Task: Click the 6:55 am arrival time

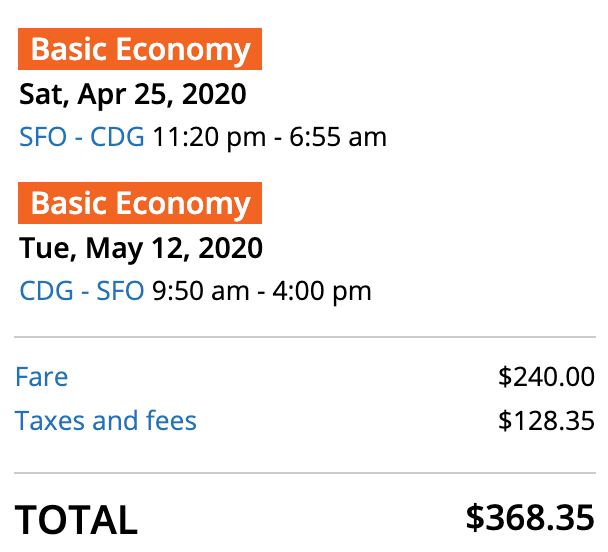Action: tap(337, 137)
